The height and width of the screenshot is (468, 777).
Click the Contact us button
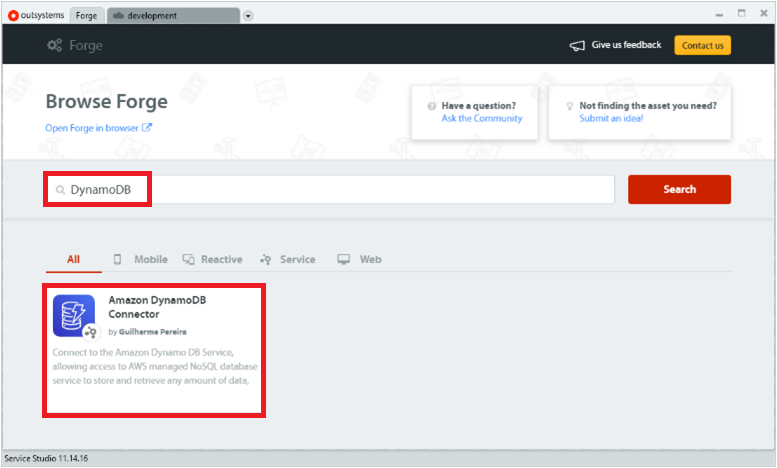[x=702, y=45]
